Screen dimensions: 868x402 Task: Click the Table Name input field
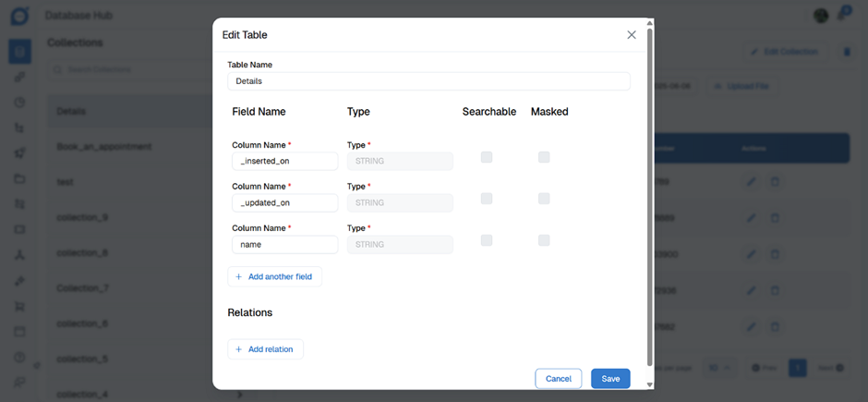(428, 81)
